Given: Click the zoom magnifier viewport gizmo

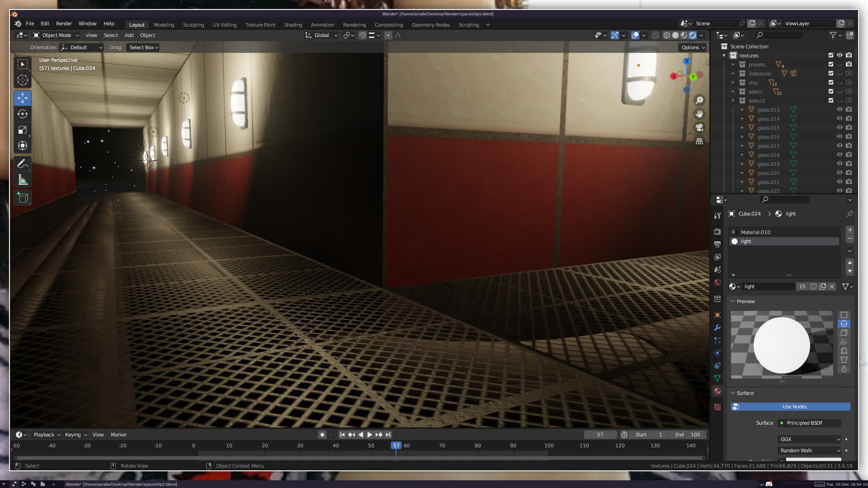Looking at the screenshot, I should pyautogui.click(x=699, y=100).
